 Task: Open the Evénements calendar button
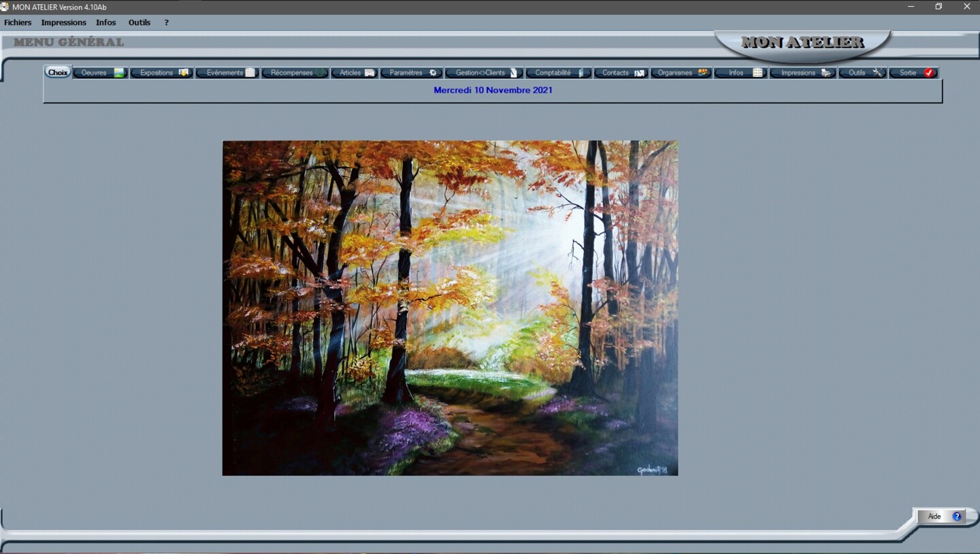227,73
